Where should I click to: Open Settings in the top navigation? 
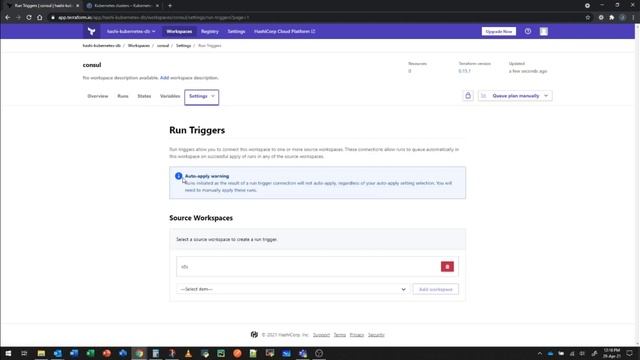tap(236, 31)
